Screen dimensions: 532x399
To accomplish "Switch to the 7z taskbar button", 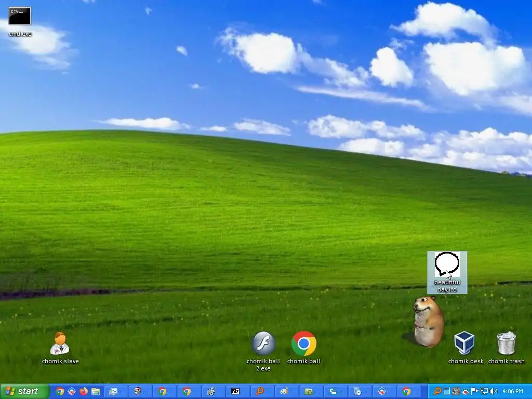I will tap(238, 392).
